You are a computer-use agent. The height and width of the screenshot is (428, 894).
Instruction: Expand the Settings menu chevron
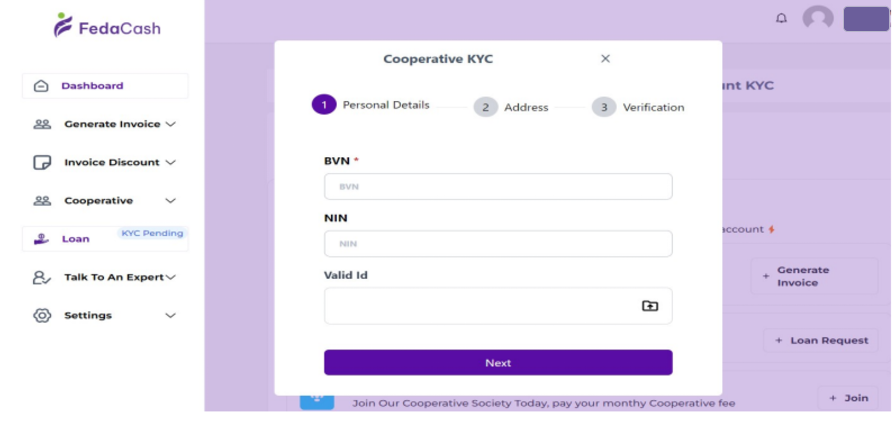[170, 315]
